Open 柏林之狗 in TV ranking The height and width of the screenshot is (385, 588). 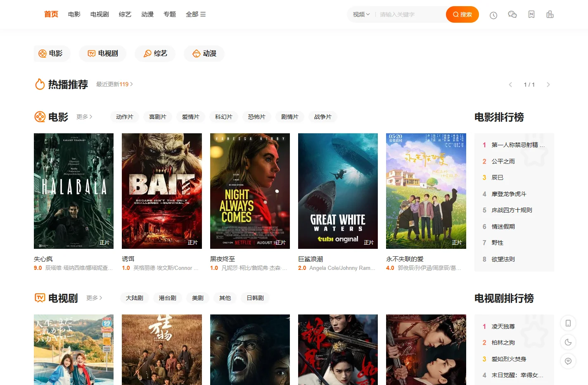[x=503, y=342]
